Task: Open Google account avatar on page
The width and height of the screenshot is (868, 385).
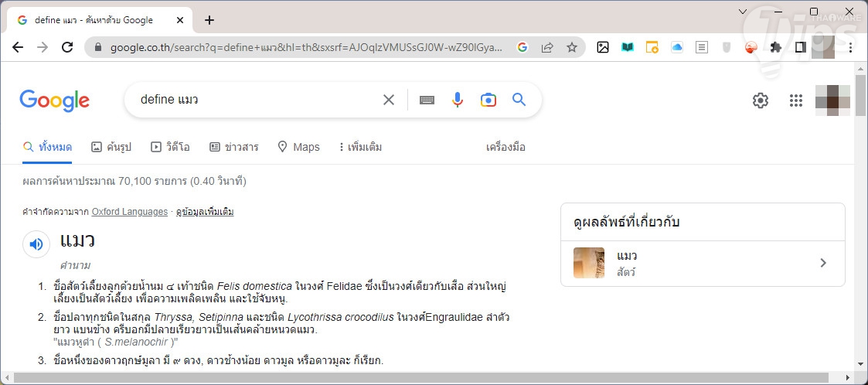Action: pos(832,101)
